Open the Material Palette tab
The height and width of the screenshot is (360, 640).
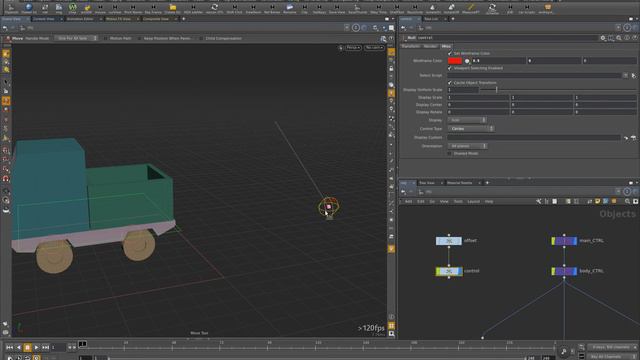460,183
